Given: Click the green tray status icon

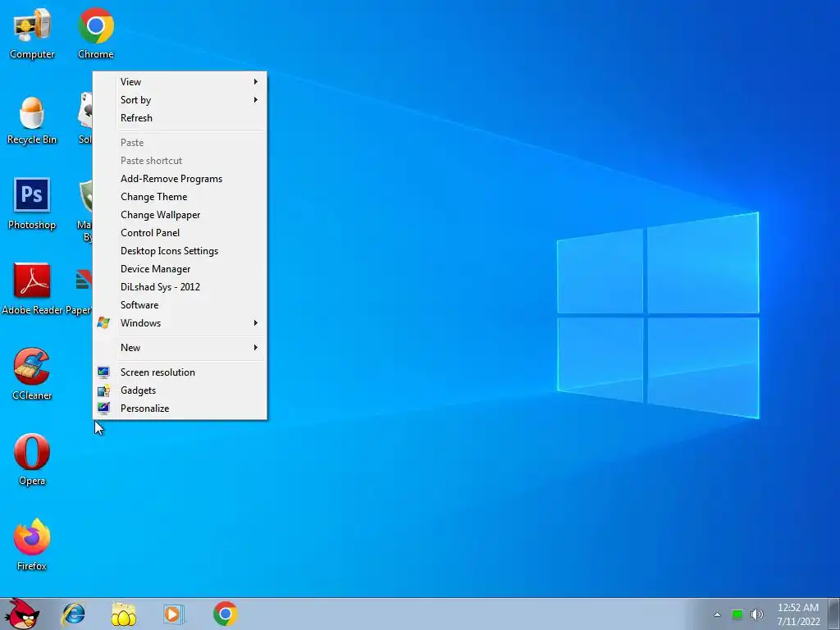Looking at the screenshot, I should click(737, 614).
